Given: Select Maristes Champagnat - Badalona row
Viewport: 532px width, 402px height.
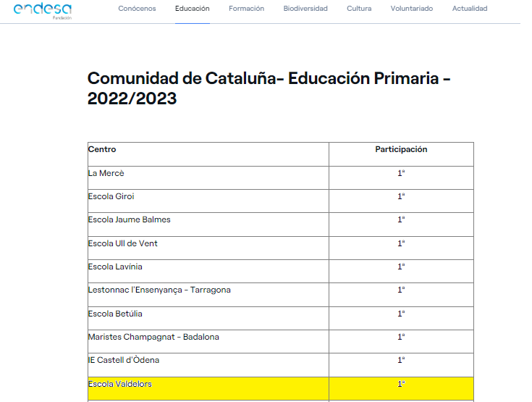Looking at the screenshot, I should coord(153,337).
